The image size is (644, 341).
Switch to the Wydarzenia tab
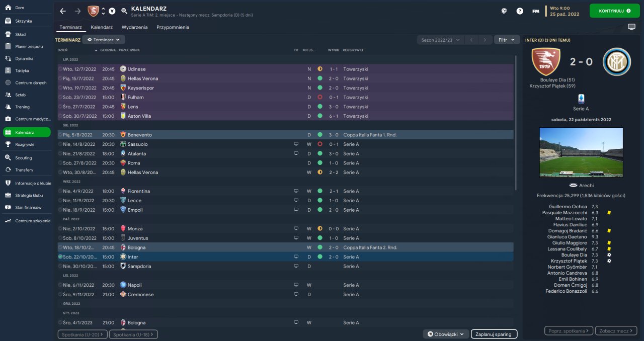click(x=134, y=27)
